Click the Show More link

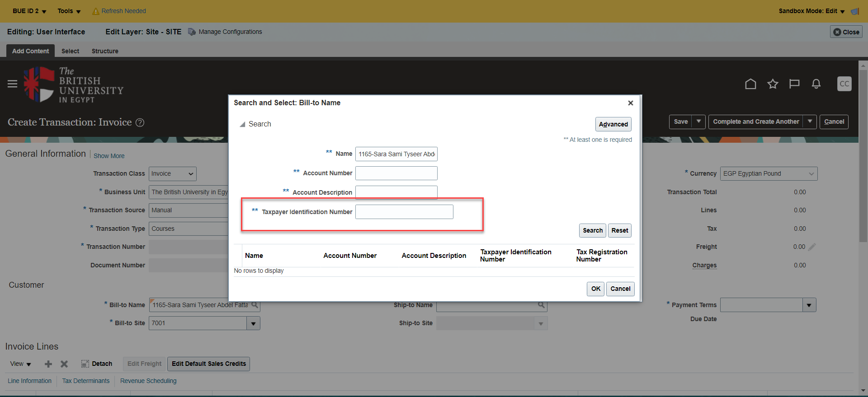click(109, 156)
